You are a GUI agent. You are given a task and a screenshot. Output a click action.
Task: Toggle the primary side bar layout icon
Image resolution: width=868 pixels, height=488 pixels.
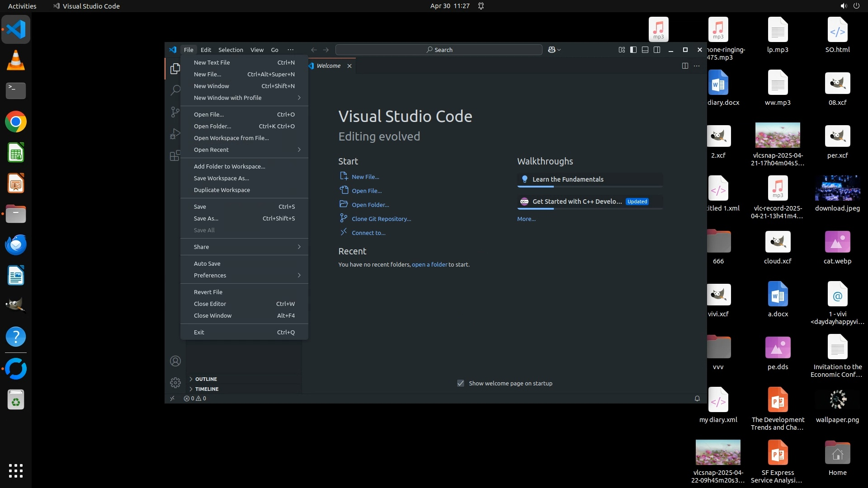click(x=633, y=50)
